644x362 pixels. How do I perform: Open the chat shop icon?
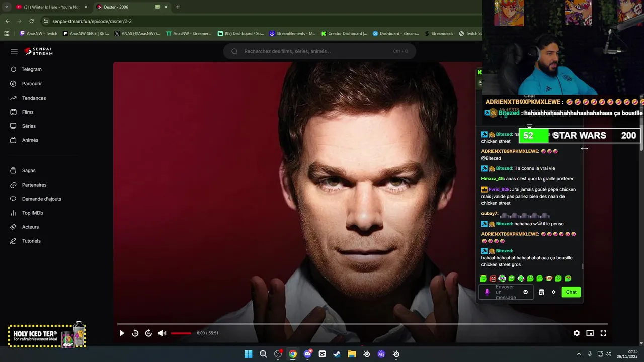(541, 292)
